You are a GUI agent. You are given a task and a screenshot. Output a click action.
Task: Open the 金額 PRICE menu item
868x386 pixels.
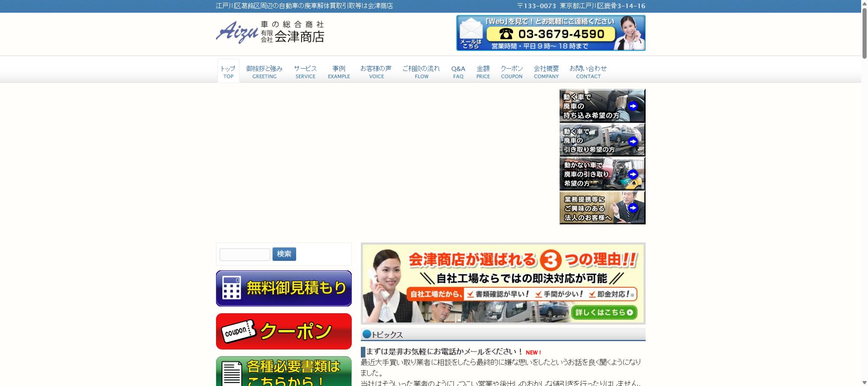483,71
